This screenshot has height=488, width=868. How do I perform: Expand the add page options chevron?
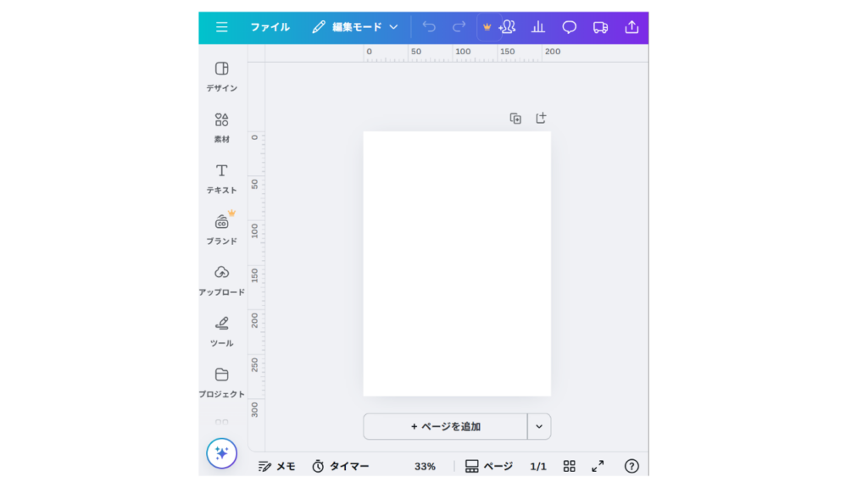539,426
